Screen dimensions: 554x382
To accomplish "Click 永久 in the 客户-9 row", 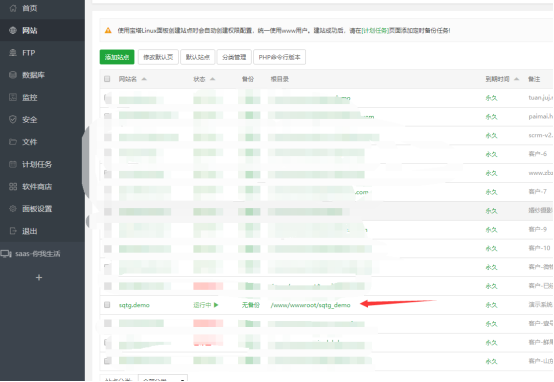I will point(491,229).
